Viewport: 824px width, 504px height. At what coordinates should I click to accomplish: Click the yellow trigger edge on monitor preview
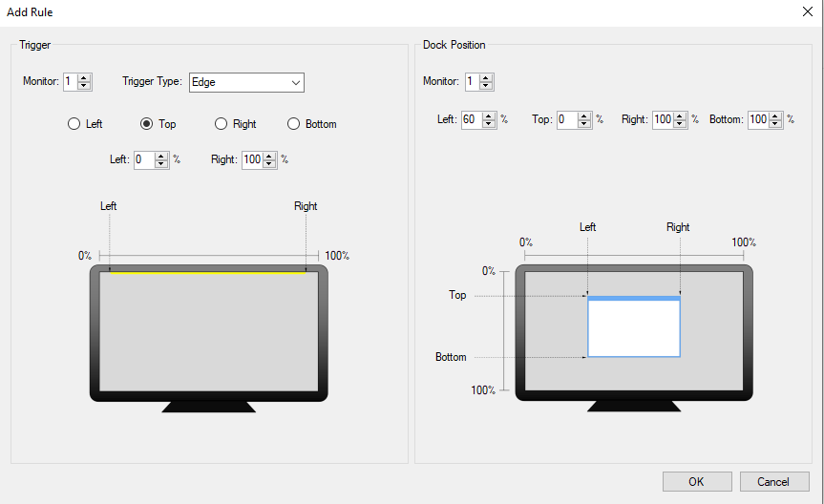point(207,272)
